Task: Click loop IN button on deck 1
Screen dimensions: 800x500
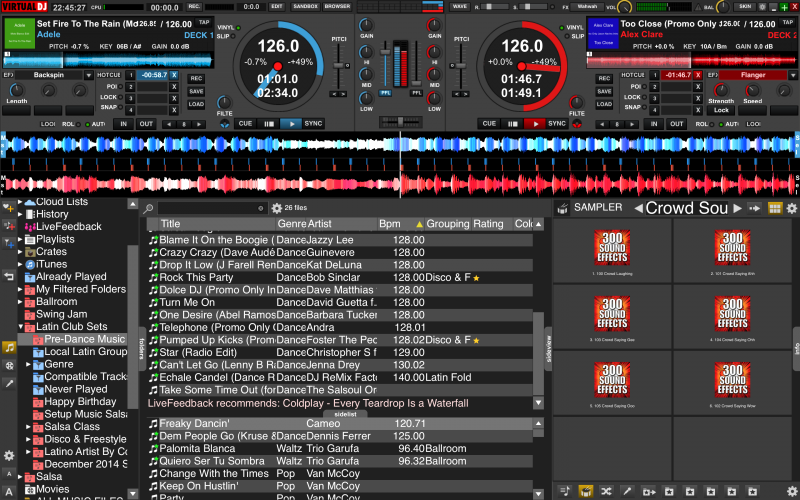Action: click(123, 124)
